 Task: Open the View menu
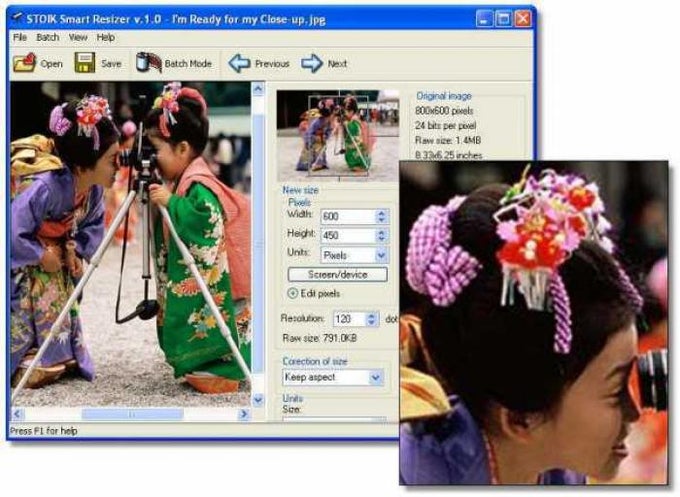78,37
